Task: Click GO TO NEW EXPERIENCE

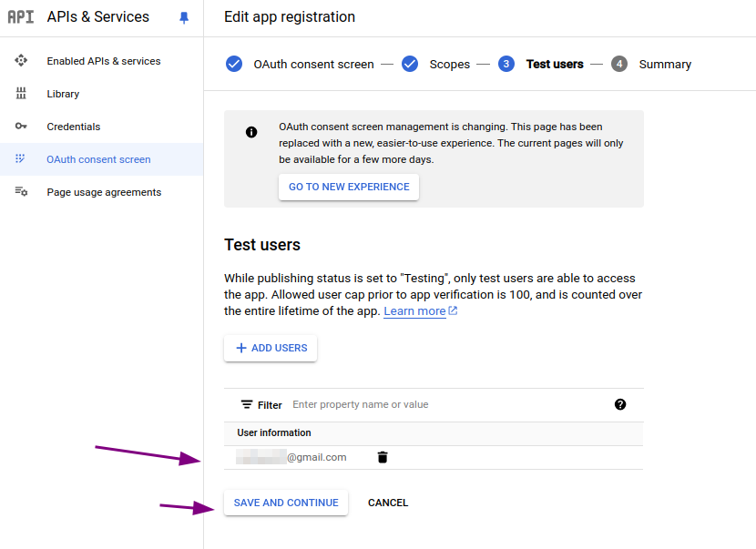Action: pyautogui.click(x=348, y=187)
